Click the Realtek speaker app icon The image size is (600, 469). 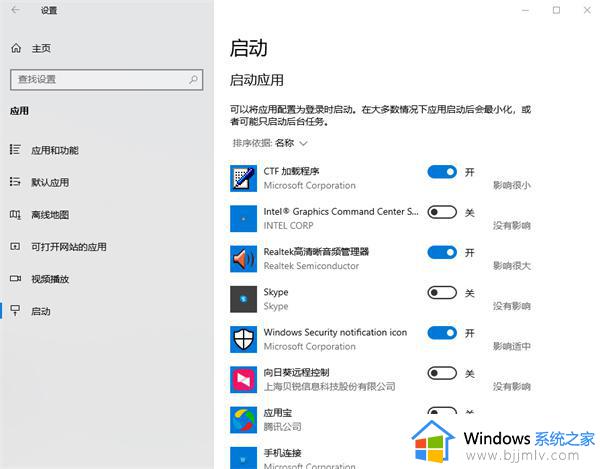(243, 259)
